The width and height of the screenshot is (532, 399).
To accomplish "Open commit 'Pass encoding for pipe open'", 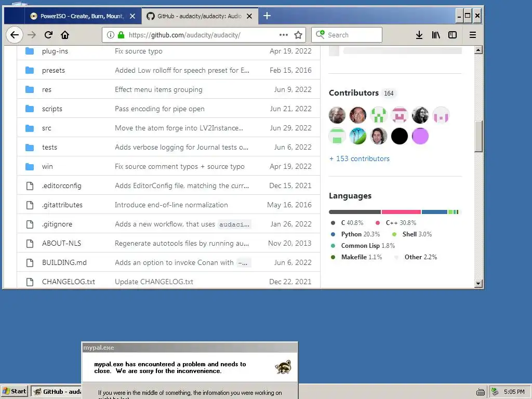I will 159,109.
